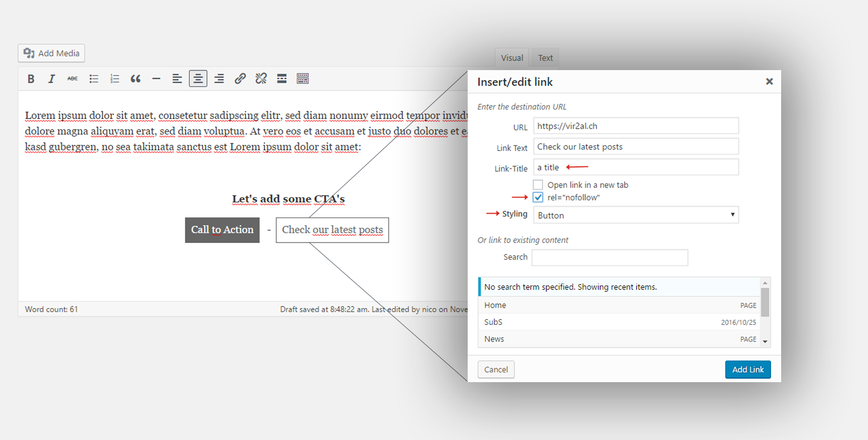Viewport: 868px width, 440px height.
Task: Click the Check our latest posts link
Action: click(x=332, y=230)
